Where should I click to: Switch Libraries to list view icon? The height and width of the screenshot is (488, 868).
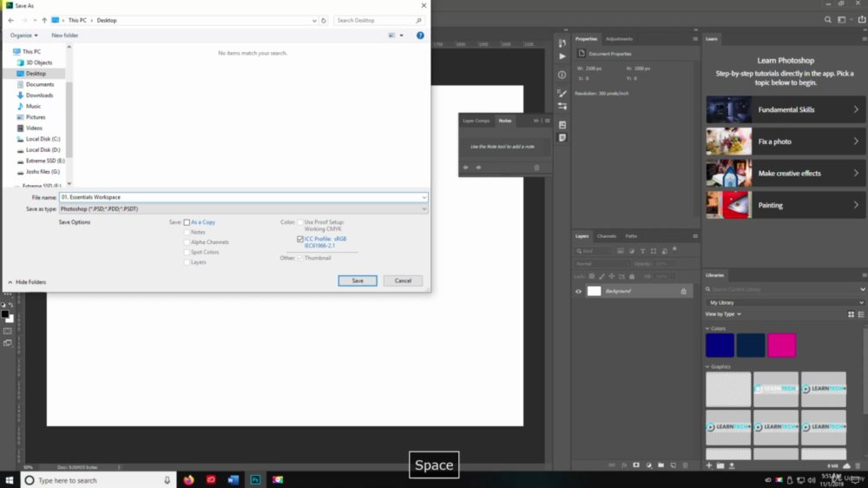tap(861, 314)
